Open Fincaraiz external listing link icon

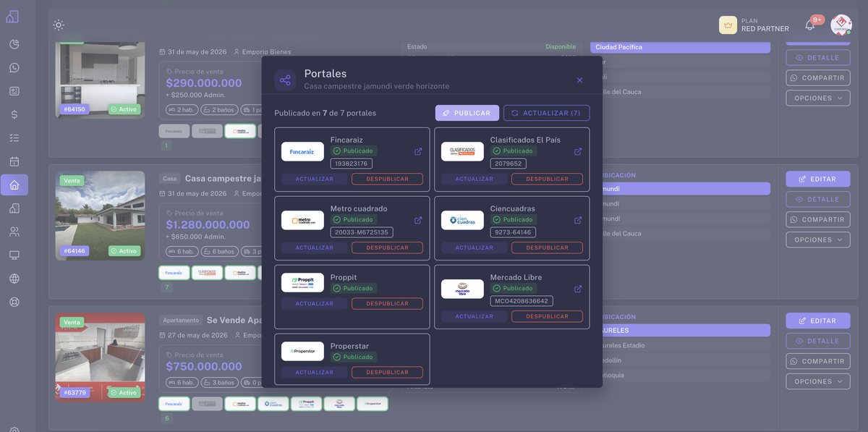[x=418, y=151]
